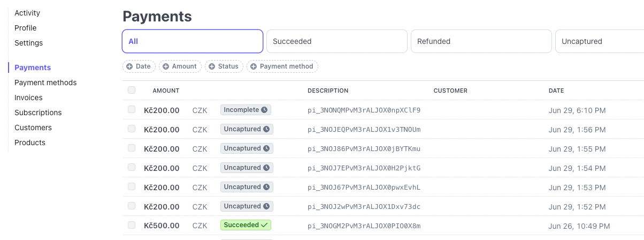Open payment pi_3NOGM2PvM3rALJOX0PIO0X8m
Viewport: 644px width, 240px height.
[364, 226]
